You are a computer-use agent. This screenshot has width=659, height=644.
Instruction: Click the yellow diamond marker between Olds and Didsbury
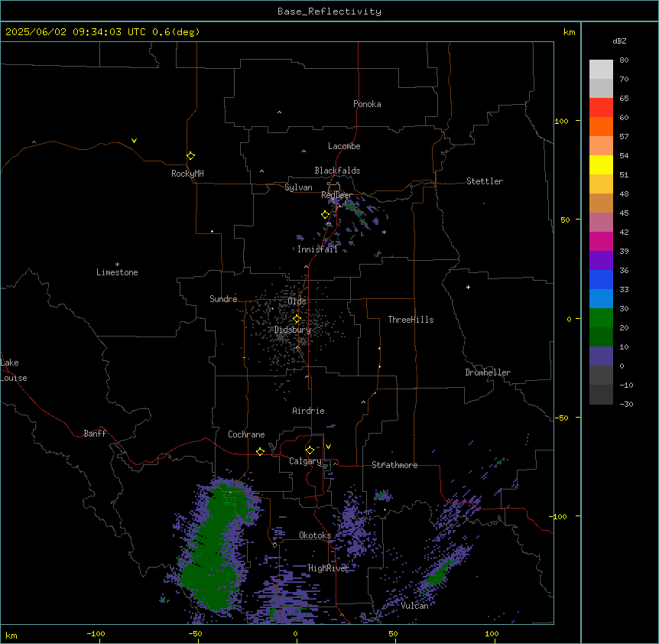297,319
